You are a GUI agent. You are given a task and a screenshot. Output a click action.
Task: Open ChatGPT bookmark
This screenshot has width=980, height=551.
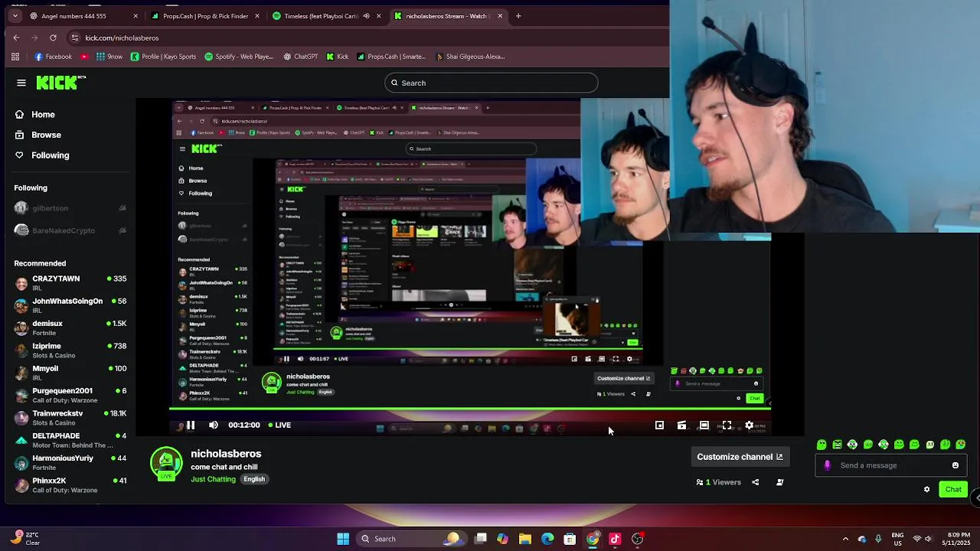click(x=300, y=57)
